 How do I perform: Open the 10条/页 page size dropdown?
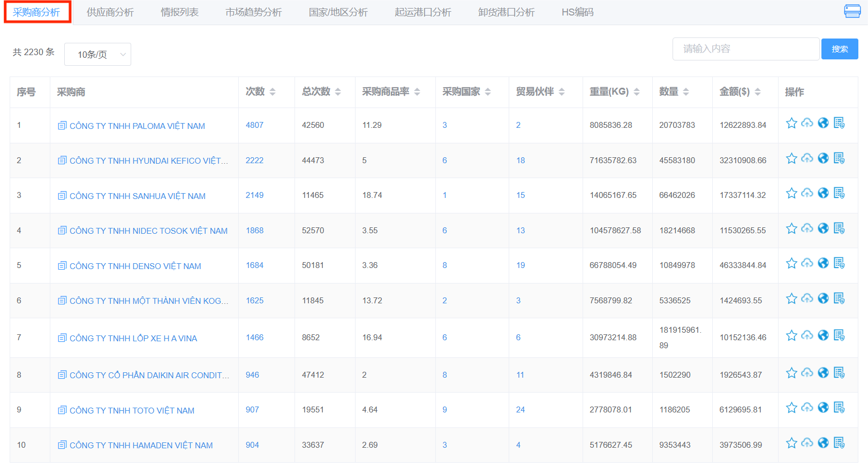97,54
